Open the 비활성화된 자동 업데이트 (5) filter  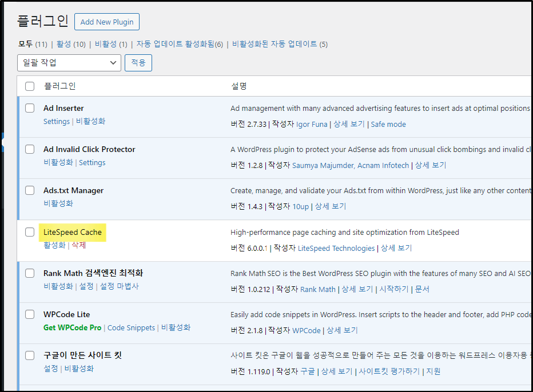click(x=280, y=44)
